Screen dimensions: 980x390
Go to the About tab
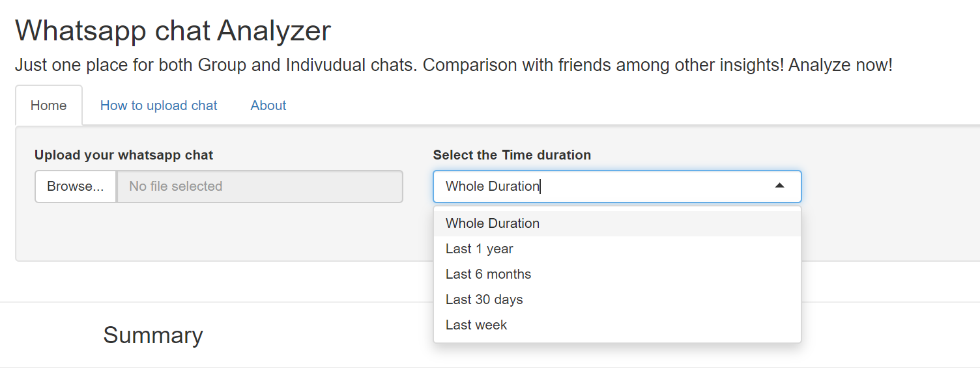tap(268, 105)
